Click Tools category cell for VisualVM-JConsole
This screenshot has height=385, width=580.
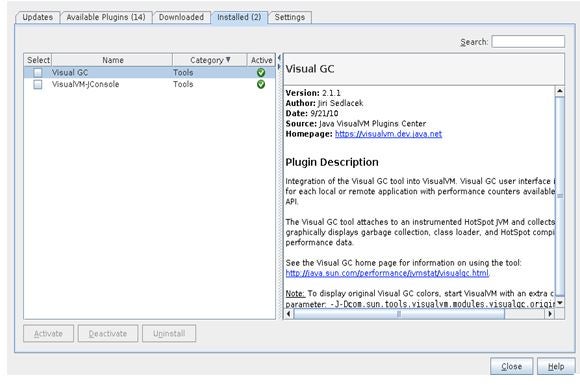click(x=183, y=84)
